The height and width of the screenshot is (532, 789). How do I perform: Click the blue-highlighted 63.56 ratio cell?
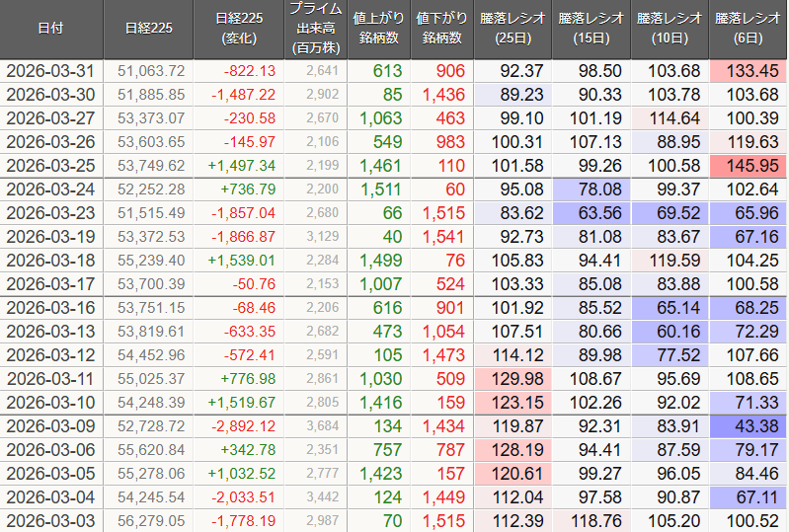(591, 212)
